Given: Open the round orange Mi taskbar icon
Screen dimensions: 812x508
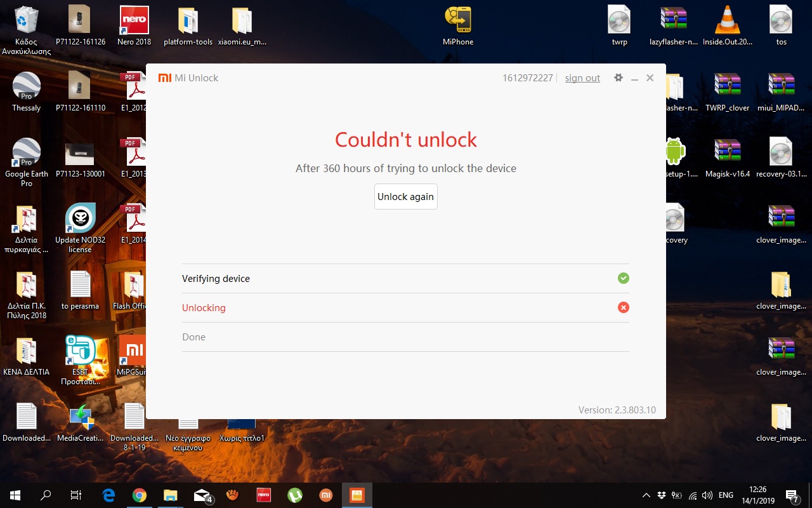Looking at the screenshot, I should point(326,495).
